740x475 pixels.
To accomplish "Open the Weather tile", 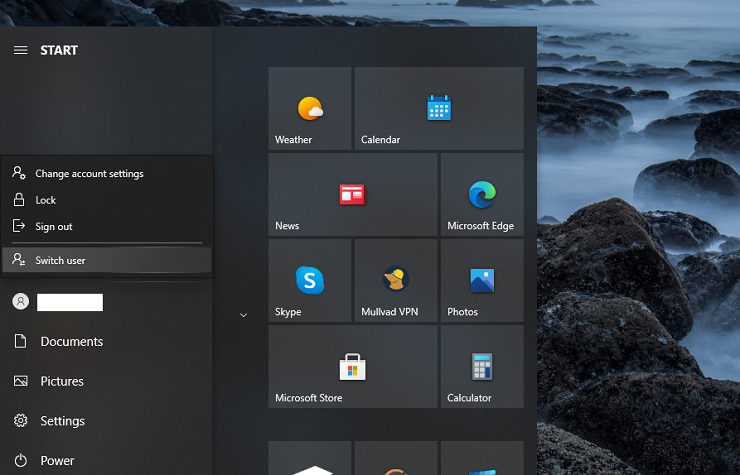I will point(310,109).
